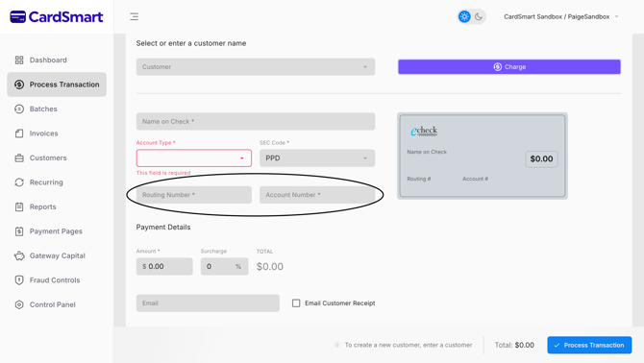
Task: Click the $0.00 amount on check preview
Action: tap(541, 158)
